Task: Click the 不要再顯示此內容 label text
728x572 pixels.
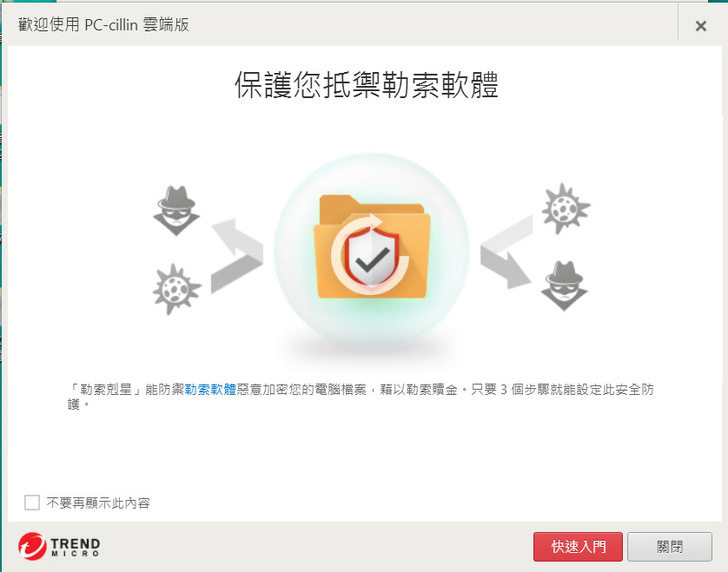Action: point(98,503)
